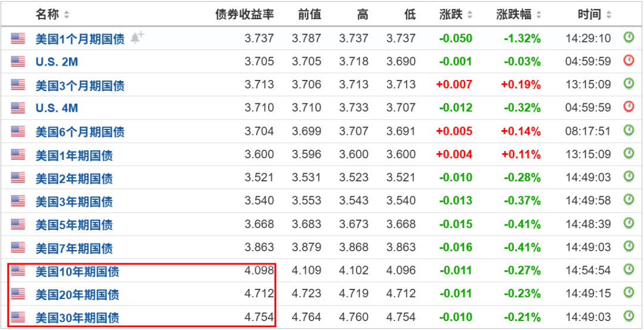
Task: Open the U.S. 4M bond link
Action: pos(57,108)
